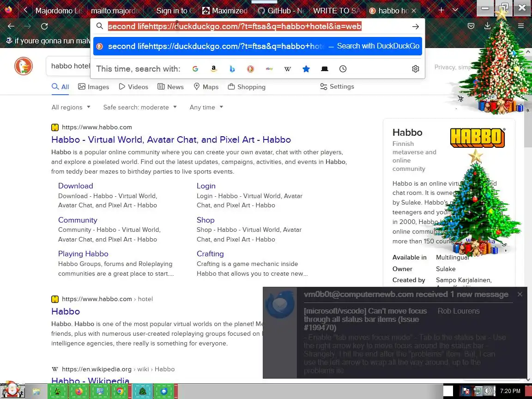
Task: Select the Videos search tab
Action: tap(133, 87)
